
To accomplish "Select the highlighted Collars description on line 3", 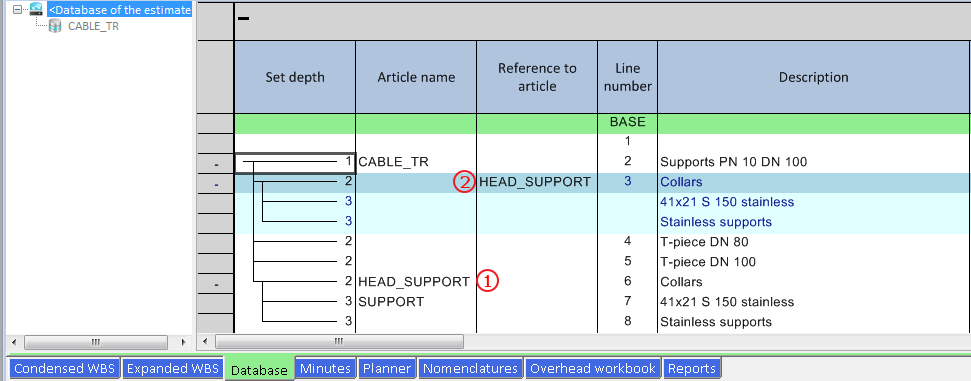I will coord(814,182).
